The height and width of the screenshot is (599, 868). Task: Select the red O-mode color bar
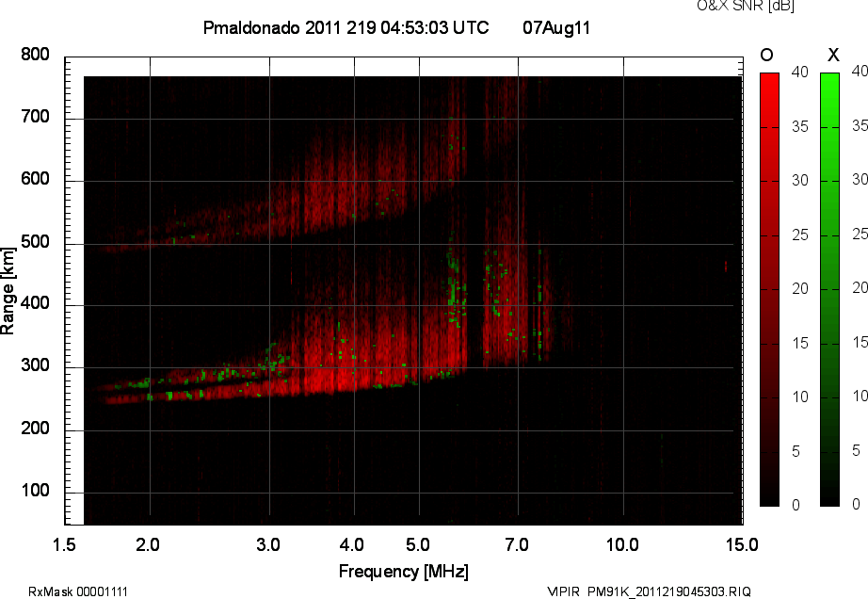click(x=769, y=289)
